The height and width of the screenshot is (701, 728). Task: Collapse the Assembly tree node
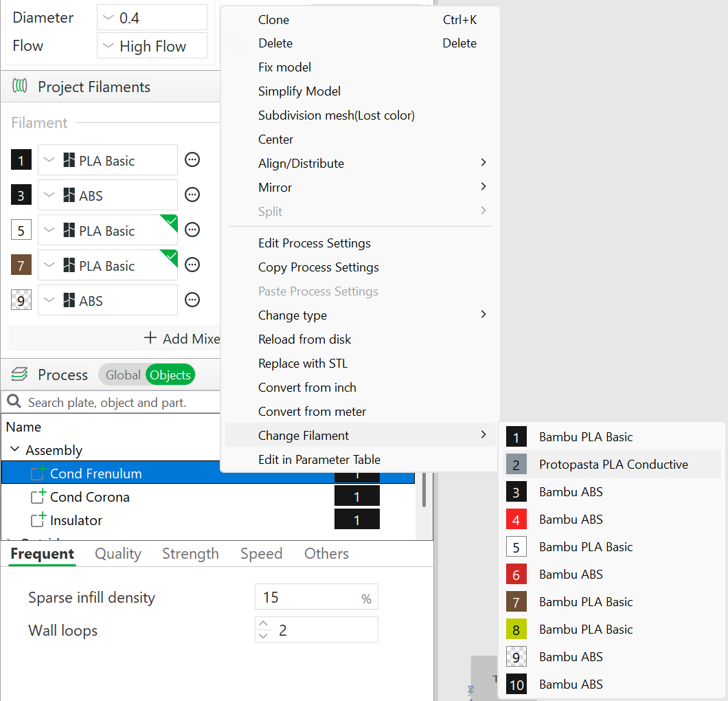(15, 449)
